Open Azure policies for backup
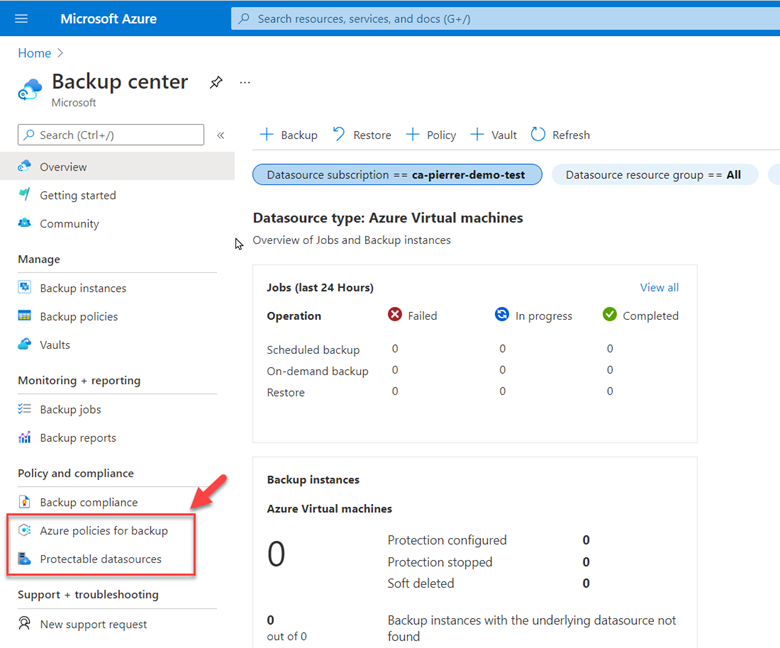Viewport: 780px width, 648px height. click(103, 531)
